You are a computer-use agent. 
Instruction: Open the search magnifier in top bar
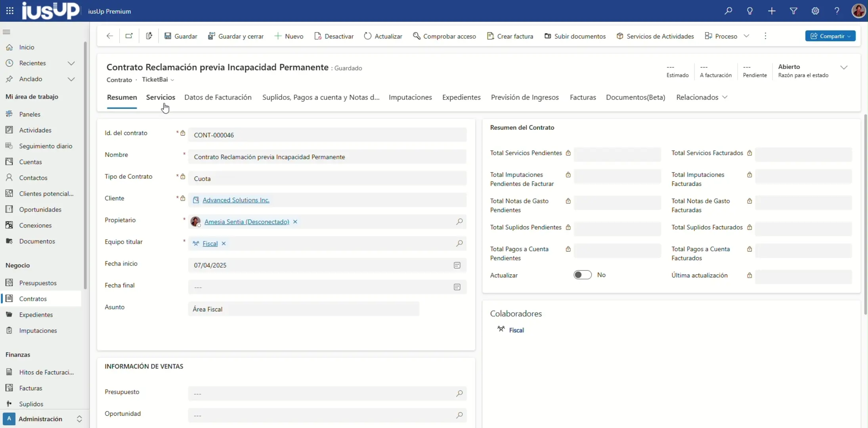[x=728, y=11]
